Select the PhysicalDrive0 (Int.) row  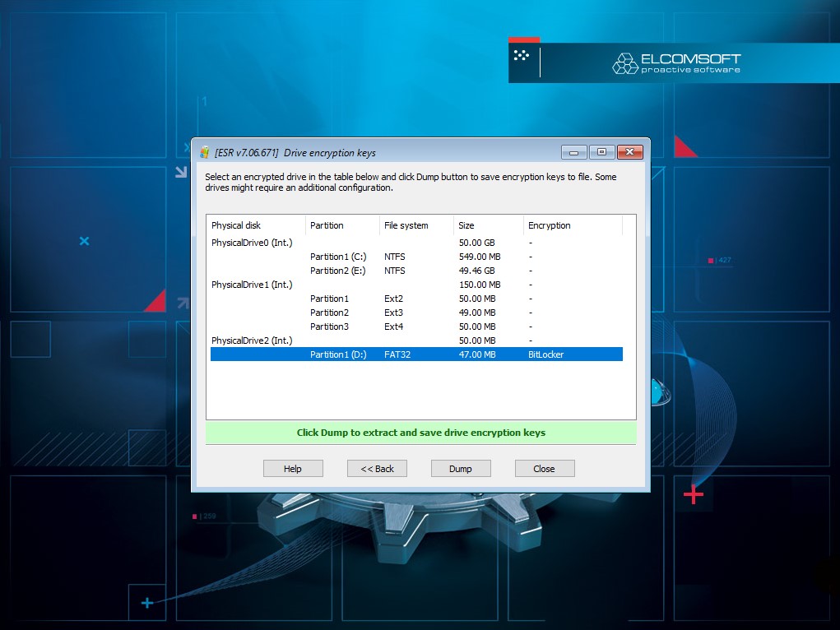click(x=252, y=243)
